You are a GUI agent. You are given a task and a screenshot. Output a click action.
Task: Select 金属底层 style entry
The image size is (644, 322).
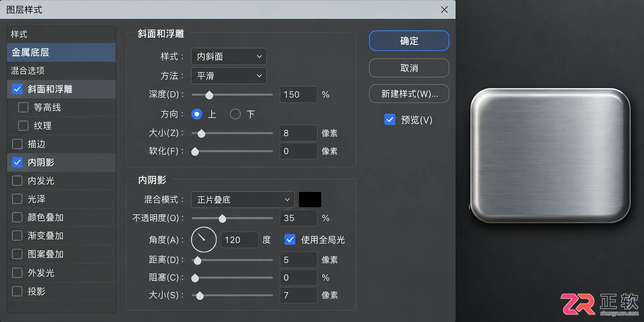[x=61, y=52]
